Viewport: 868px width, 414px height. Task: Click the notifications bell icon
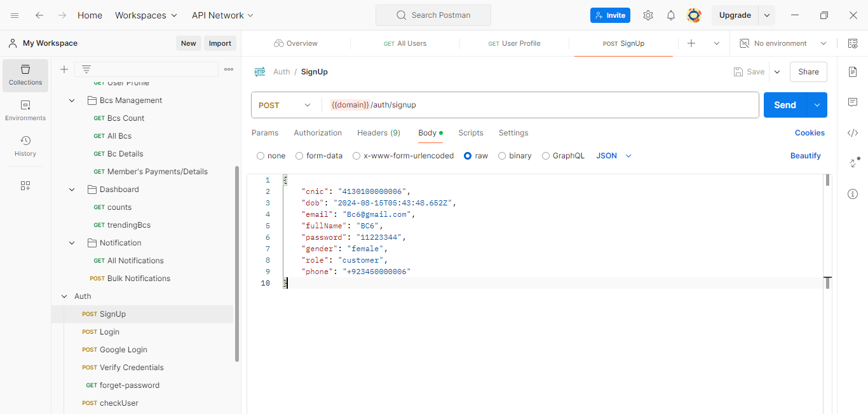(671, 15)
